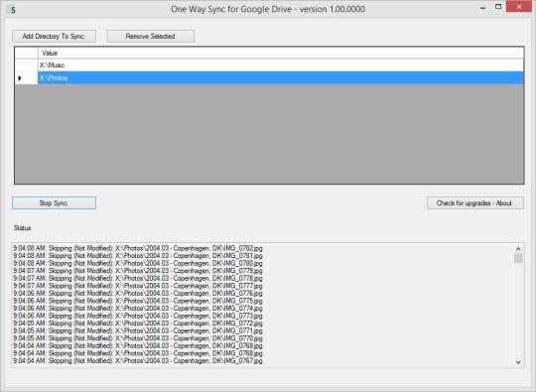The image size is (536, 392).
Task: Click log line for IMG_0779.jpg
Action: click(x=138, y=271)
